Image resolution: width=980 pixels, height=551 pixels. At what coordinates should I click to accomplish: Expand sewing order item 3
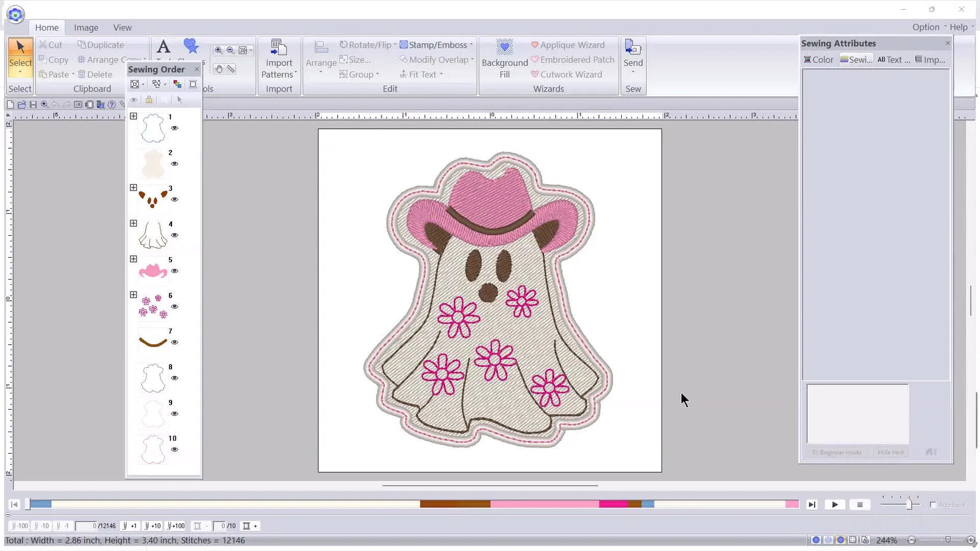point(134,187)
